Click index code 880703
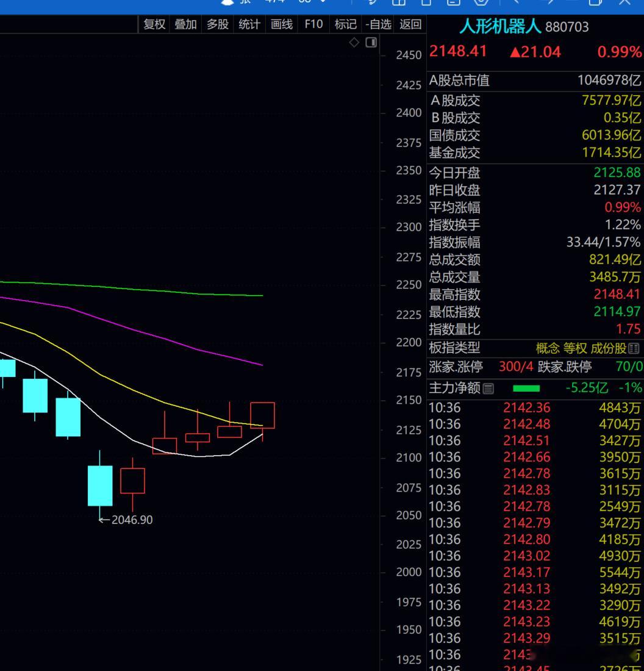 click(567, 27)
